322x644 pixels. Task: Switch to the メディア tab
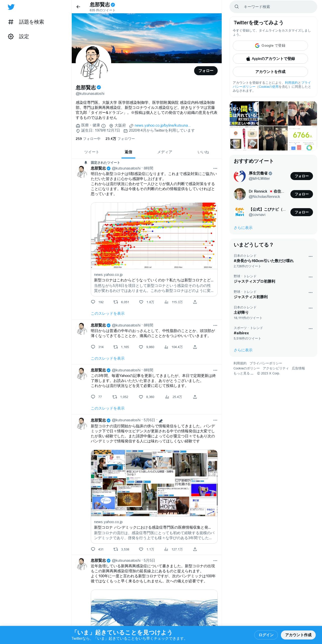165,152
